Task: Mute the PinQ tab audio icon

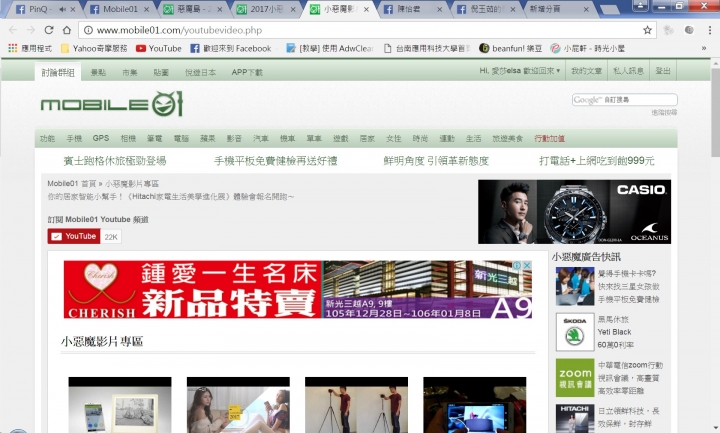Action: (62, 9)
